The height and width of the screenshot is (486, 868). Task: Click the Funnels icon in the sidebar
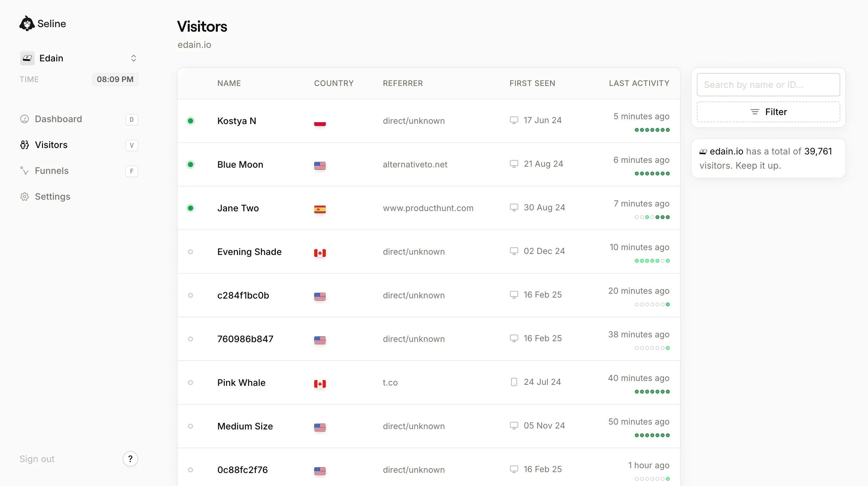coord(24,171)
